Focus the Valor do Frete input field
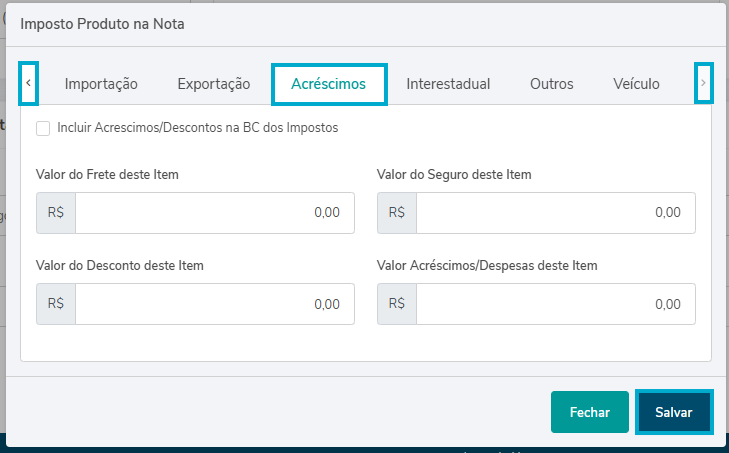The width and height of the screenshot is (729, 453). tap(214, 213)
